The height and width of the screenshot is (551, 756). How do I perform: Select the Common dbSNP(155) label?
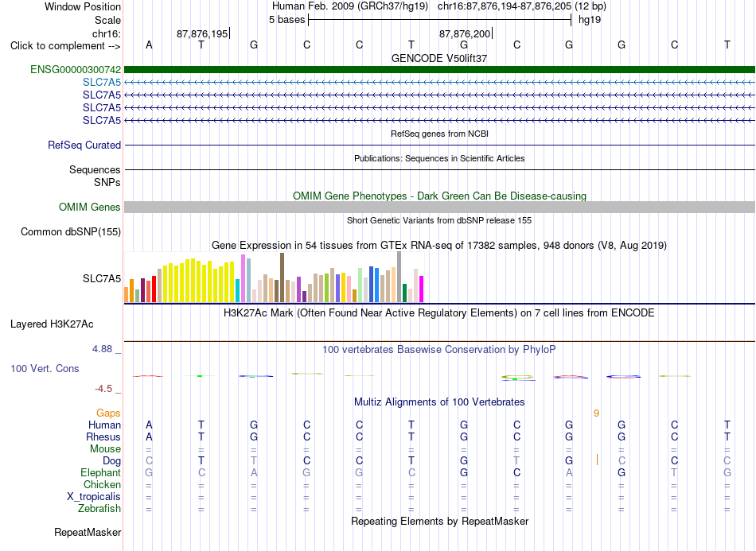pos(70,231)
